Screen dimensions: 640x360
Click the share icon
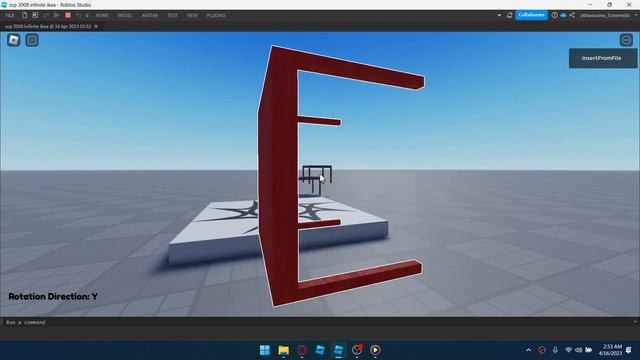click(x=572, y=15)
